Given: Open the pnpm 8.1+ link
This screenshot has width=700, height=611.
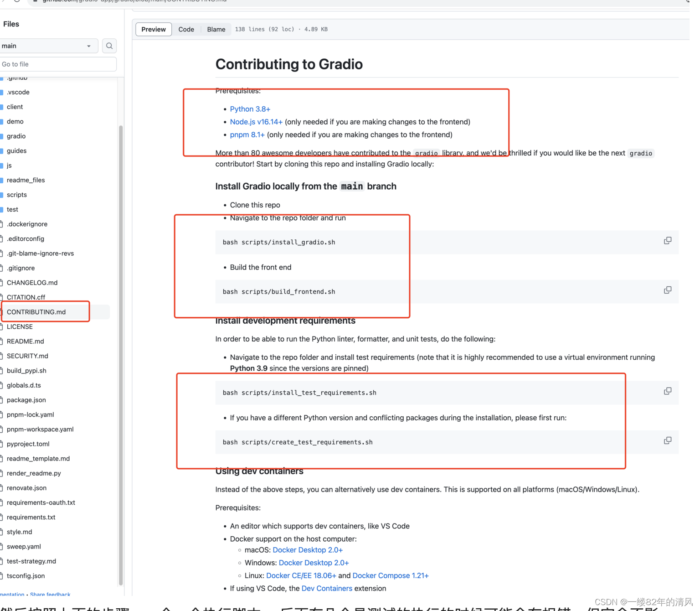Looking at the screenshot, I should point(247,135).
